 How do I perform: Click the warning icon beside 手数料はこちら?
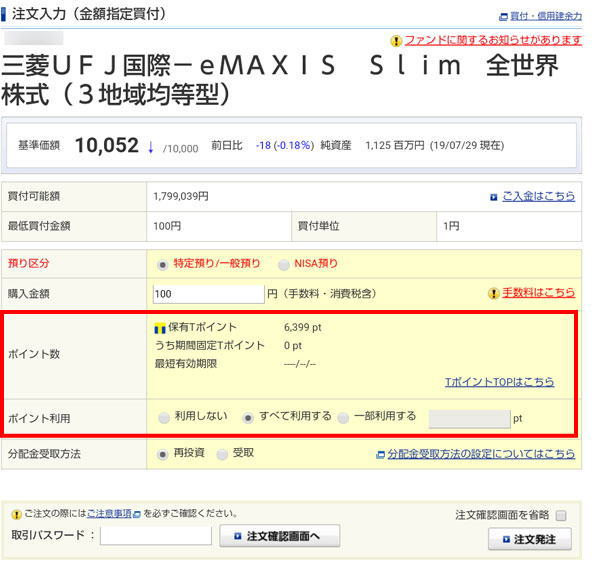pos(493,293)
